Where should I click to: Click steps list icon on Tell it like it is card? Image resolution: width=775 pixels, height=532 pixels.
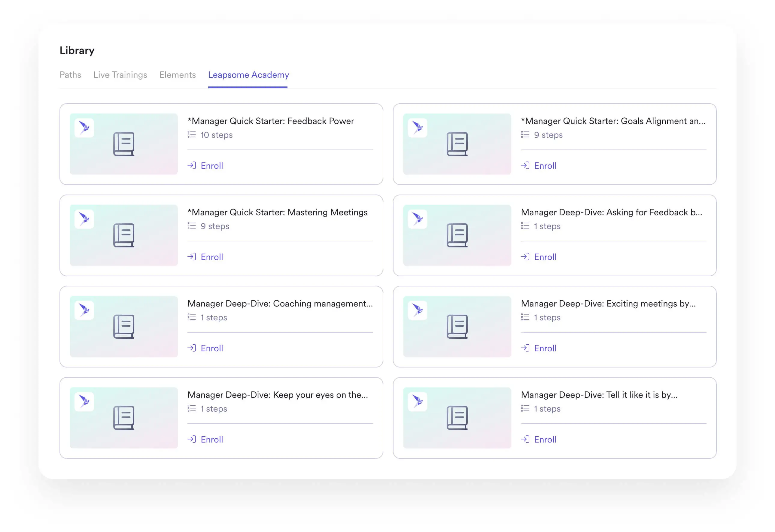(x=525, y=409)
